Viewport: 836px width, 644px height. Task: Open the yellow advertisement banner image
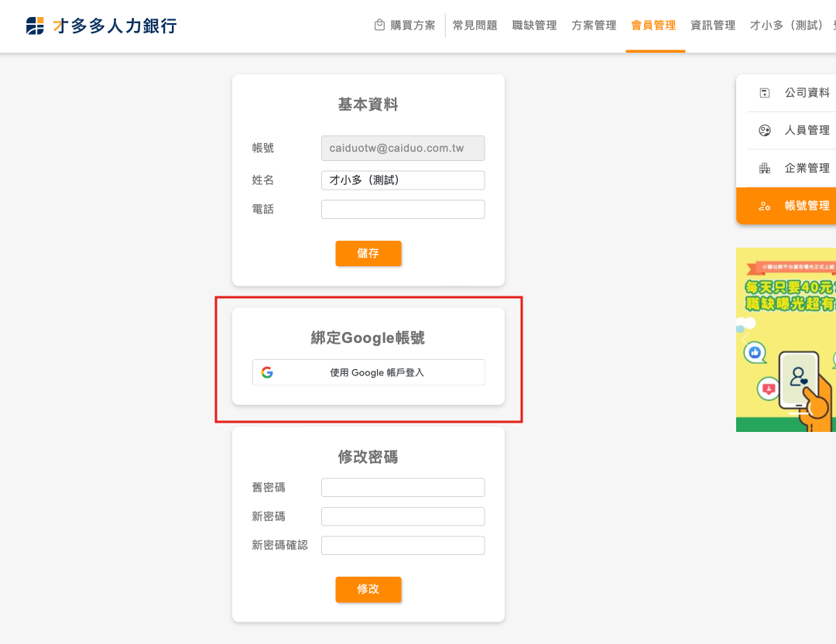[x=786, y=340]
